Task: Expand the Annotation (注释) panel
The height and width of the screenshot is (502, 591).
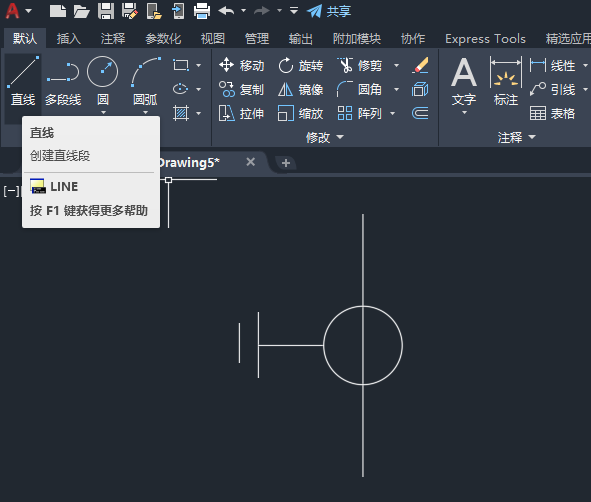Action: [x=516, y=137]
